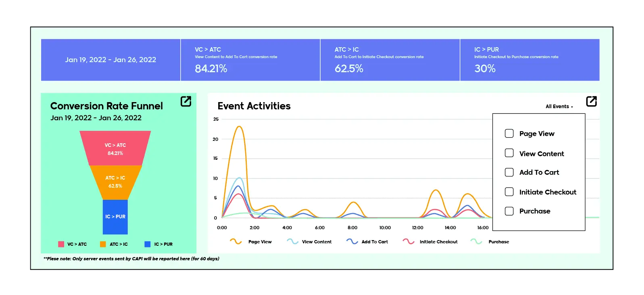Image resolution: width=644 pixels, height=295 pixels.
Task: Select Purchase option in events menu
Action: [x=534, y=211]
